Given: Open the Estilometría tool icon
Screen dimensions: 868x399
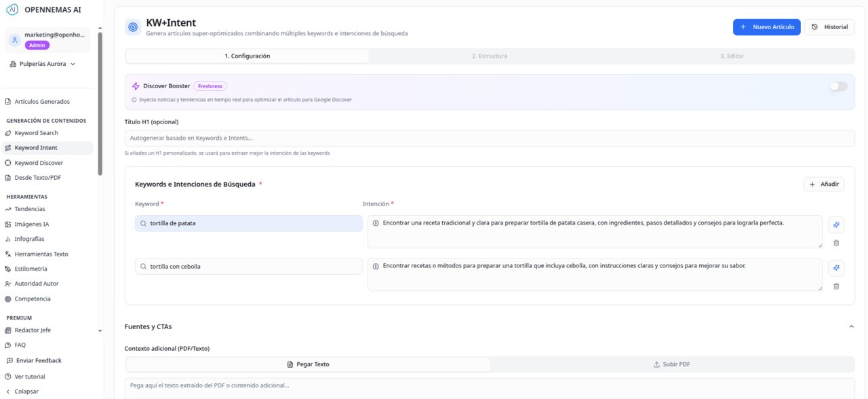Looking at the screenshot, I should pyautogui.click(x=8, y=268).
